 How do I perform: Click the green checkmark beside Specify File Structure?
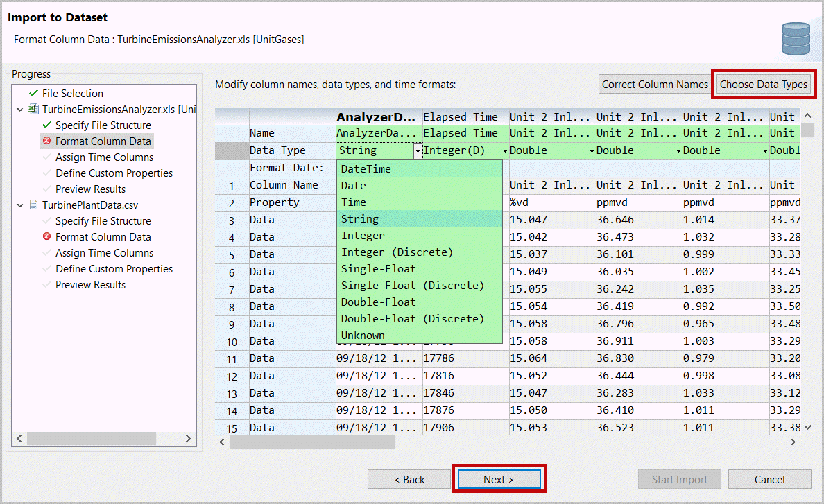pos(46,125)
